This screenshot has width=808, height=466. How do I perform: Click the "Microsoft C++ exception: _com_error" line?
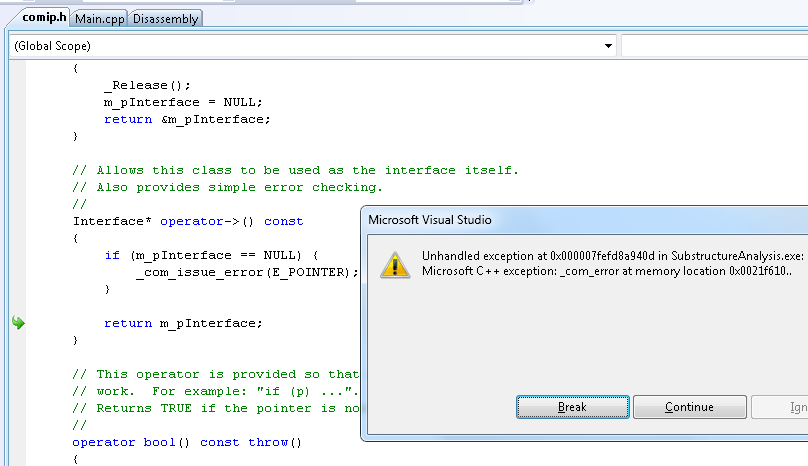[607, 271]
